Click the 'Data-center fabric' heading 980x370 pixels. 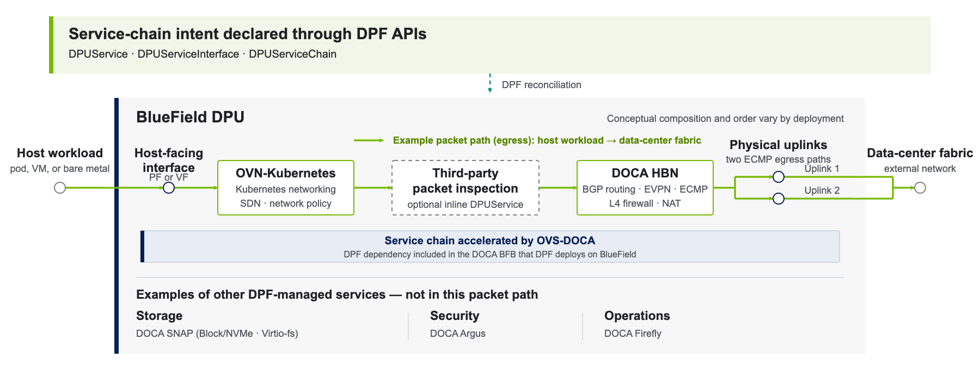[920, 153]
